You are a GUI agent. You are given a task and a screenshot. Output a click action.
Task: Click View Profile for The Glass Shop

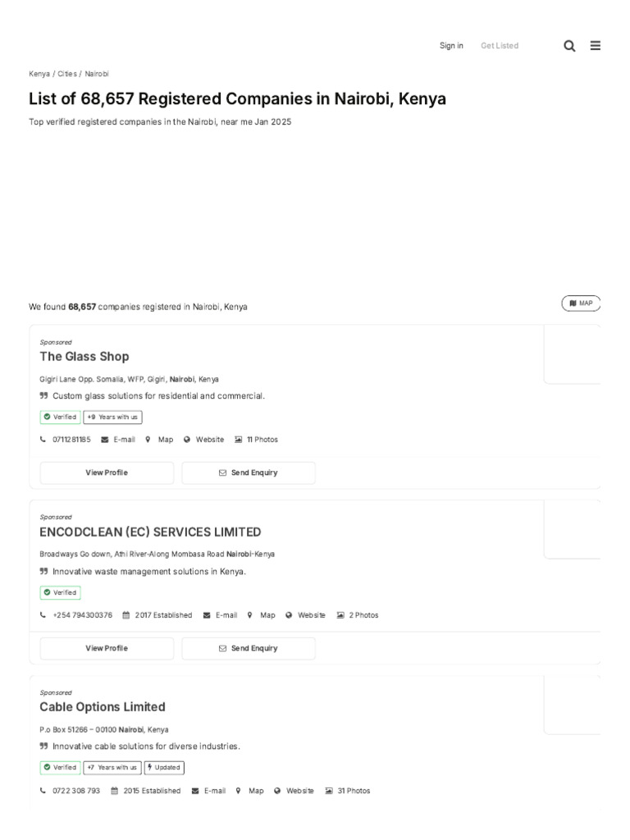(107, 473)
